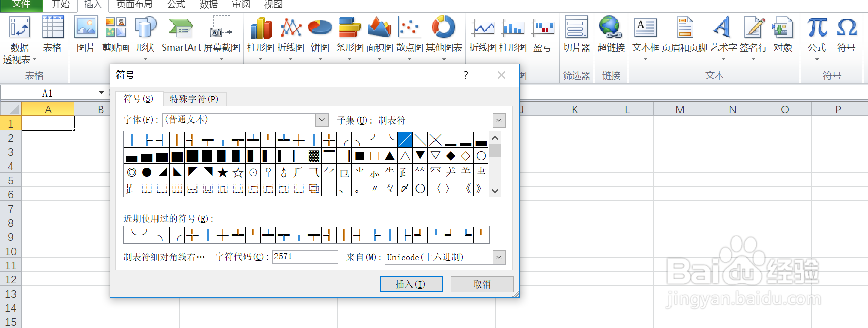Select the black diamond ◆ symbol
The image size is (868, 328).
[x=451, y=156]
